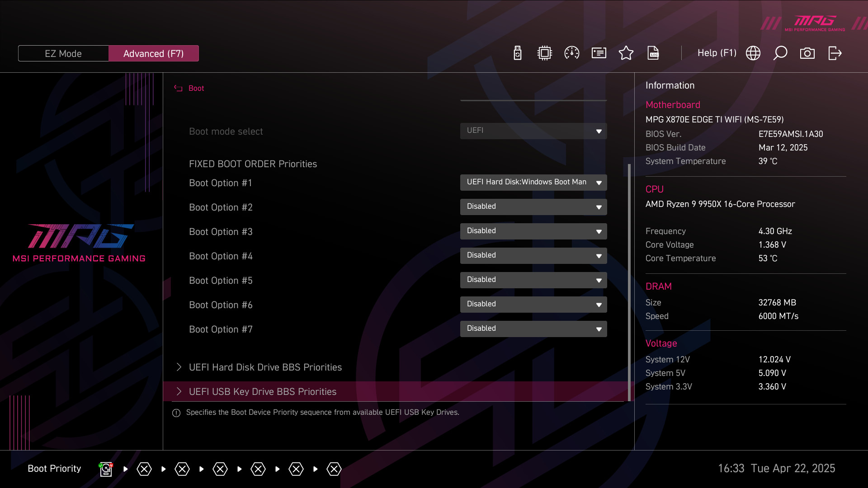Viewport: 868px width, 488px height.
Task: Open the Boot Option #3 dropdown
Action: (533, 231)
